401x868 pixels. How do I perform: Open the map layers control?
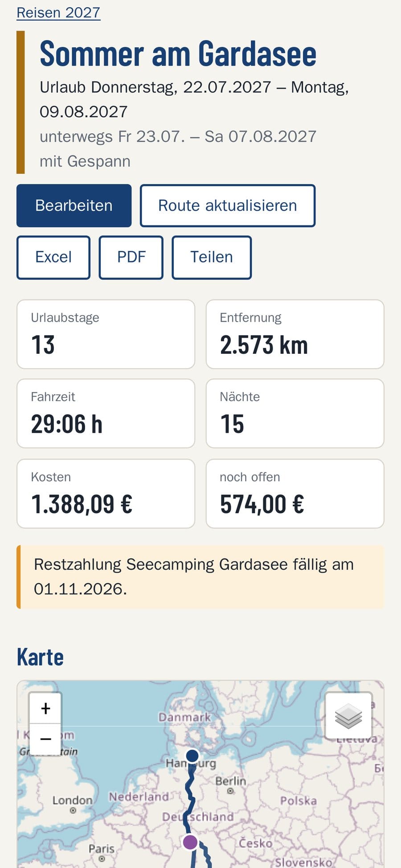348,716
